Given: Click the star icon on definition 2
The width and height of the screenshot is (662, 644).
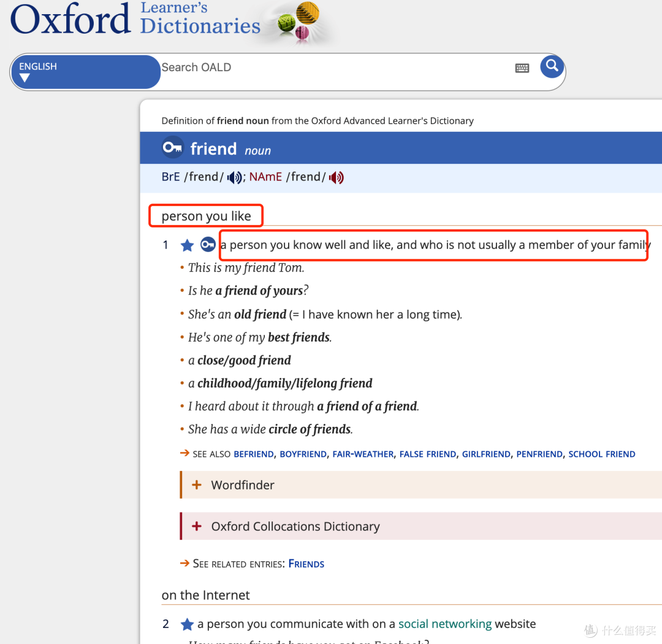Looking at the screenshot, I should pos(187,624).
